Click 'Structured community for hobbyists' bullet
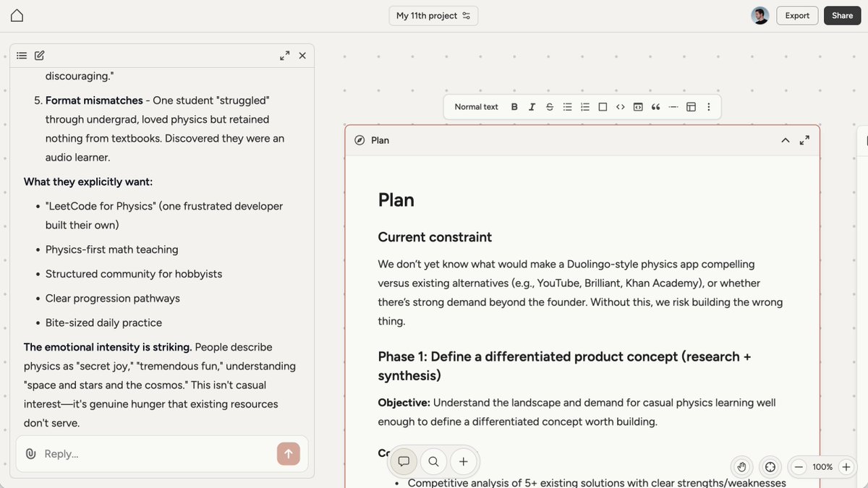This screenshot has height=488, width=868. [134, 274]
